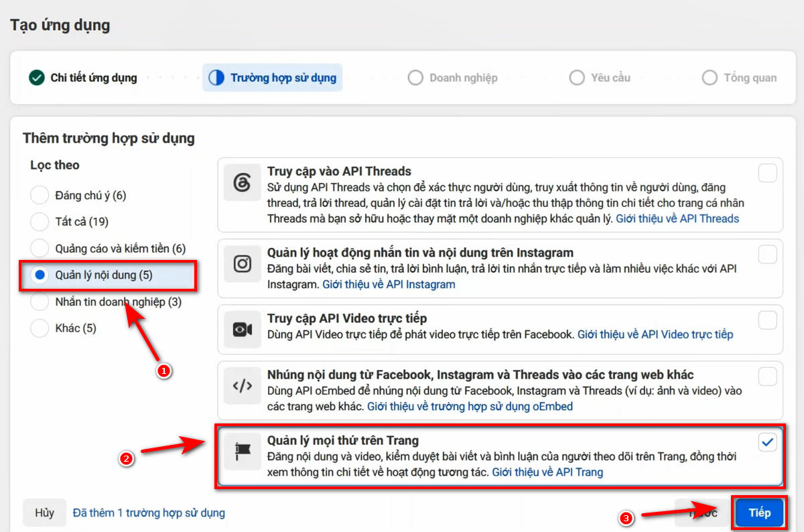Click the empty circle before Doanh nghiệp step
This screenshot has height=532, width=804.
(x=415, y=78)
